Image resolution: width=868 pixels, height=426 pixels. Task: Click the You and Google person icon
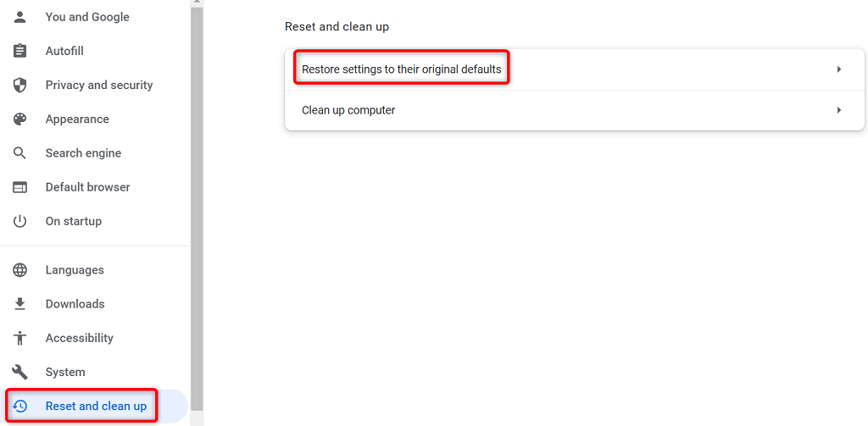[x=19, y=17]
